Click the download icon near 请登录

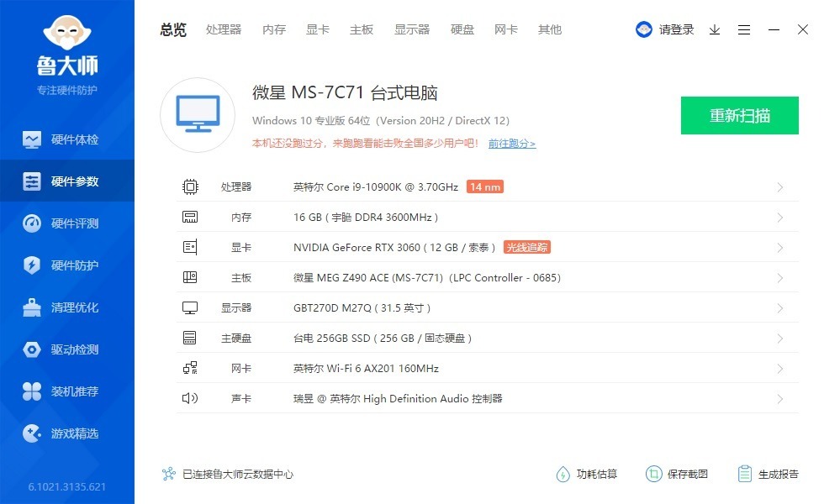coord(715,29)
